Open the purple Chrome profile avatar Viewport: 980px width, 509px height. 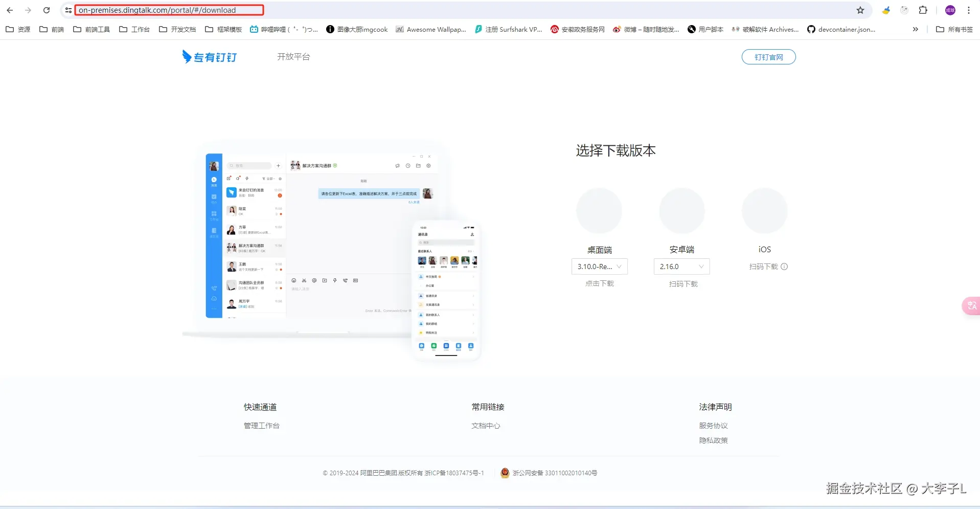[950, 10]
